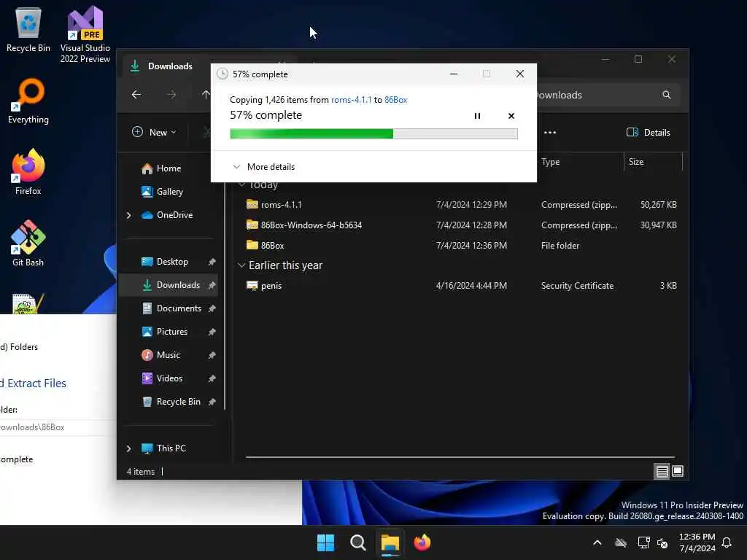Open the New item dropdown

(x=155, y=133)
